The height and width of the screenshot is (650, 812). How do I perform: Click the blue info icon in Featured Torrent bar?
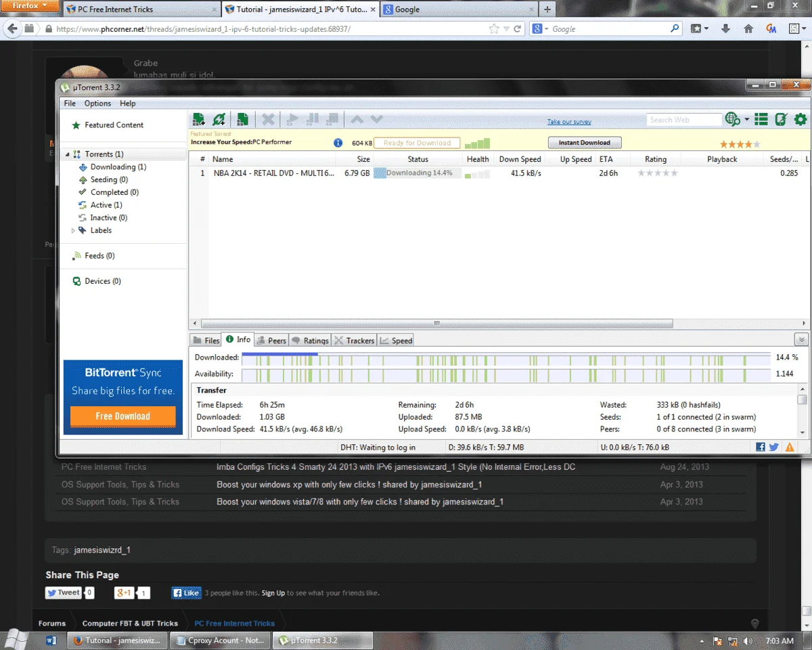[x=338, y=143]
